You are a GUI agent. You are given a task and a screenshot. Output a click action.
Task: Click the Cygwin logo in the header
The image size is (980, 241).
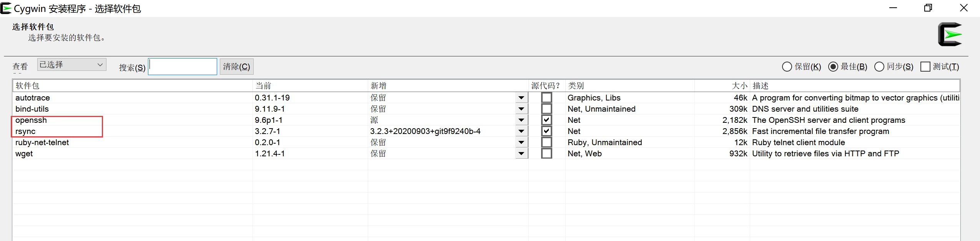pyautogui.click(x=950, y=34)
